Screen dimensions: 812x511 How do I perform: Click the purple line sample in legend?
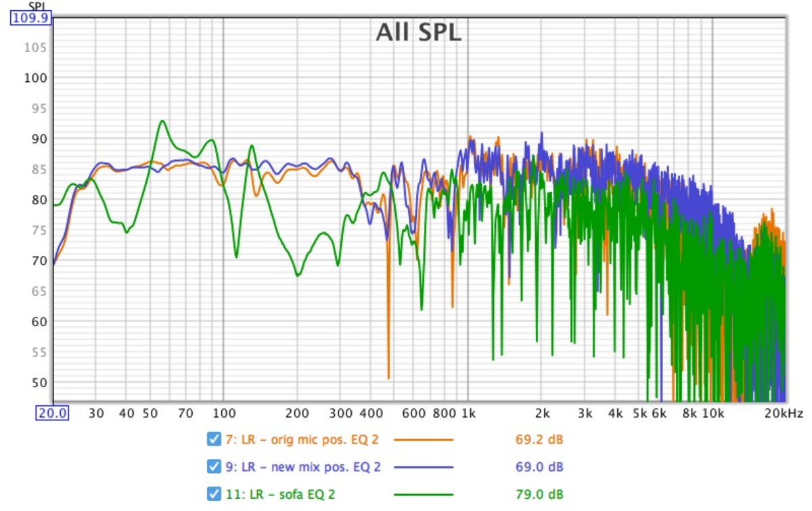[423, 467]
